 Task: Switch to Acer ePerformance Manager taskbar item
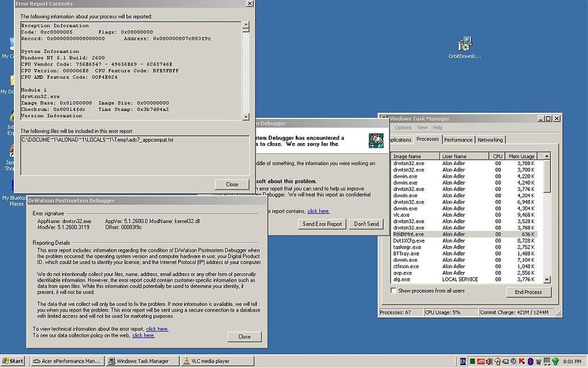67,362
